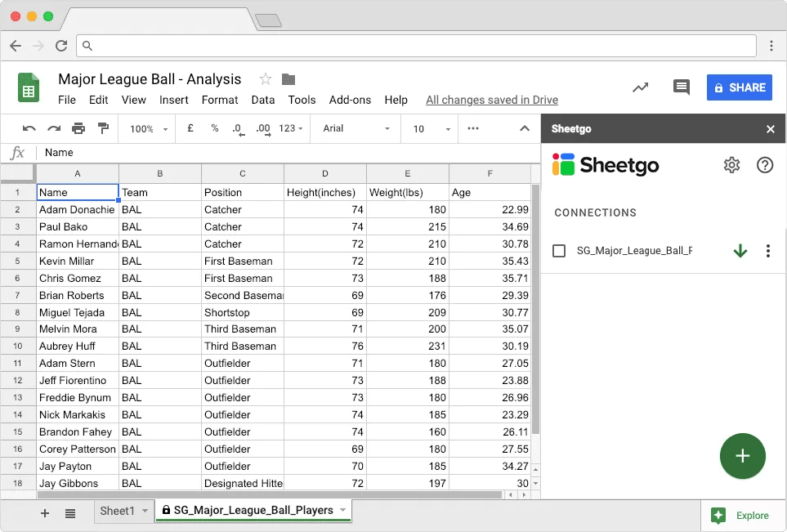Open the connection's three-dot options menu
The image size is (787, 532).
[768, 251]
